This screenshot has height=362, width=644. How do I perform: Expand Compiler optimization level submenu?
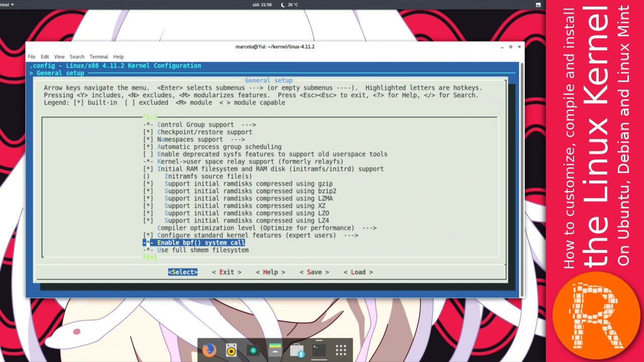point(267,228)
